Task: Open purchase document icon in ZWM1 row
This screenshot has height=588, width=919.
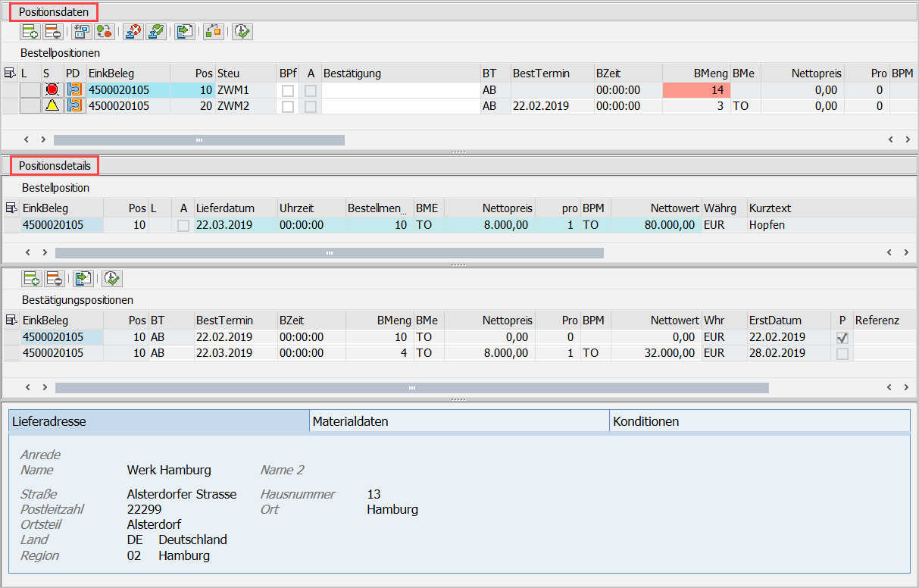Action: click(x=74, y=90)
